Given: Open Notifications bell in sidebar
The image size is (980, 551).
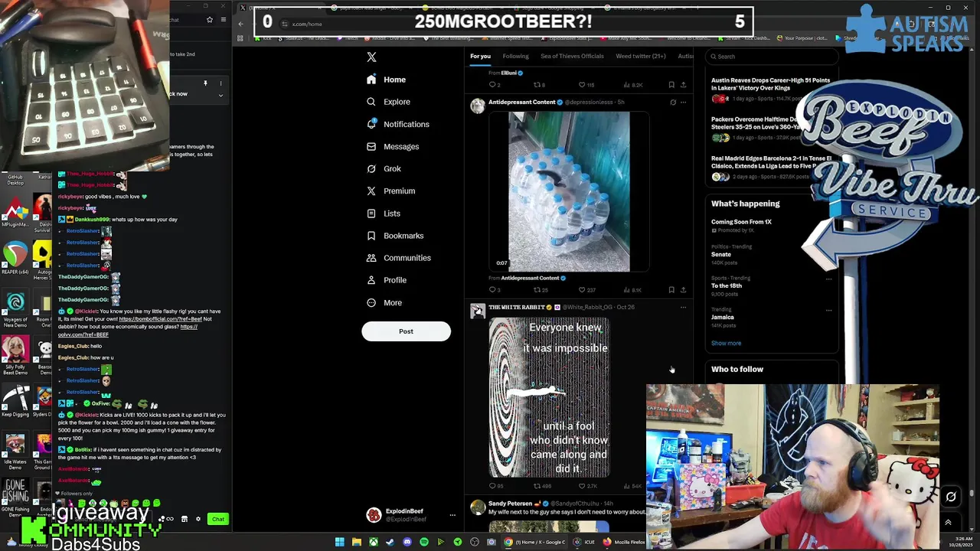Looking at the screenshot, I should [x=371, y=124].
